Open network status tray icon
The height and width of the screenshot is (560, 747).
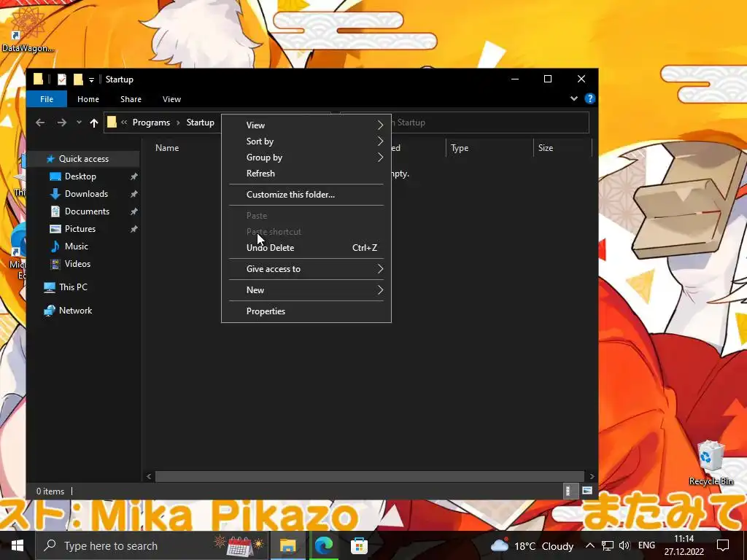click(607, 545)
